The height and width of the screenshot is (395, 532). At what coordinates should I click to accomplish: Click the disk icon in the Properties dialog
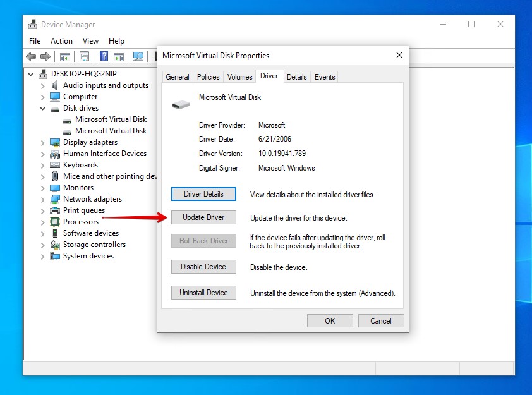coord(181,104)
